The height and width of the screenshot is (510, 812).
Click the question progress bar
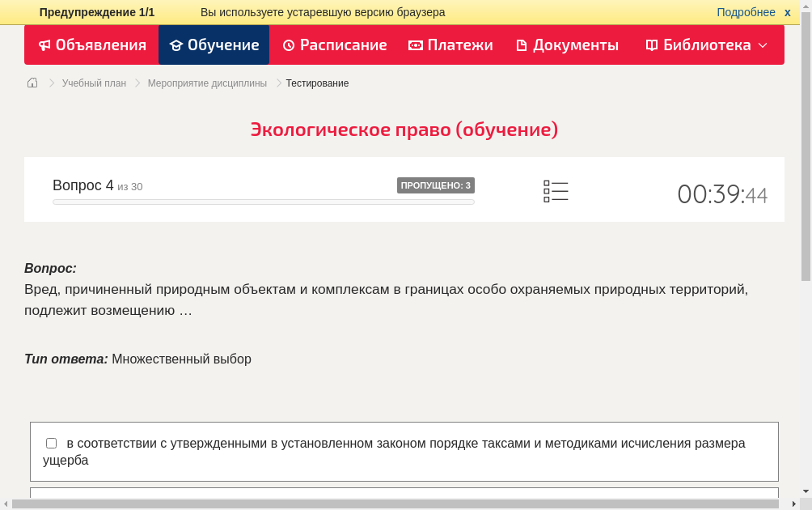(x=263, y=202)
